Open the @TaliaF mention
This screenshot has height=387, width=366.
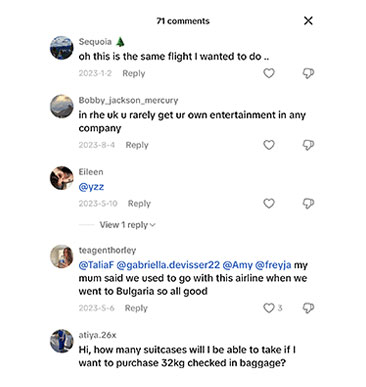96,265
